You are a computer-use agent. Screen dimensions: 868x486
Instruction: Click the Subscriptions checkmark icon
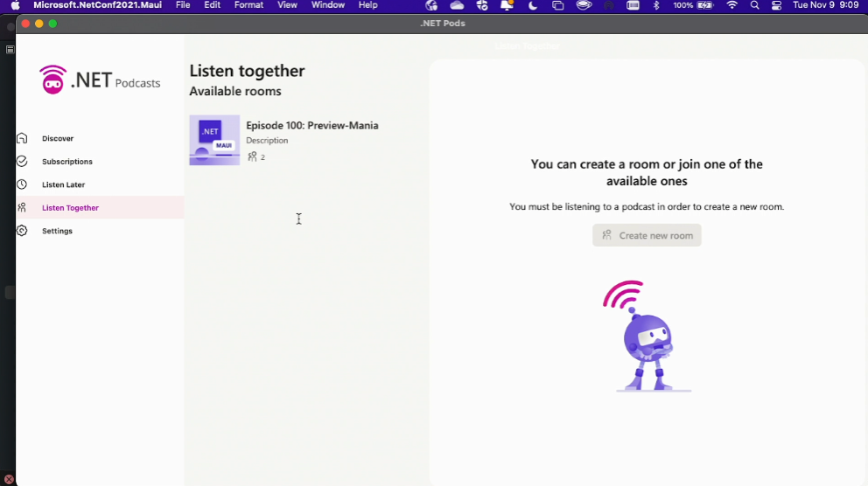pos(22,161)
